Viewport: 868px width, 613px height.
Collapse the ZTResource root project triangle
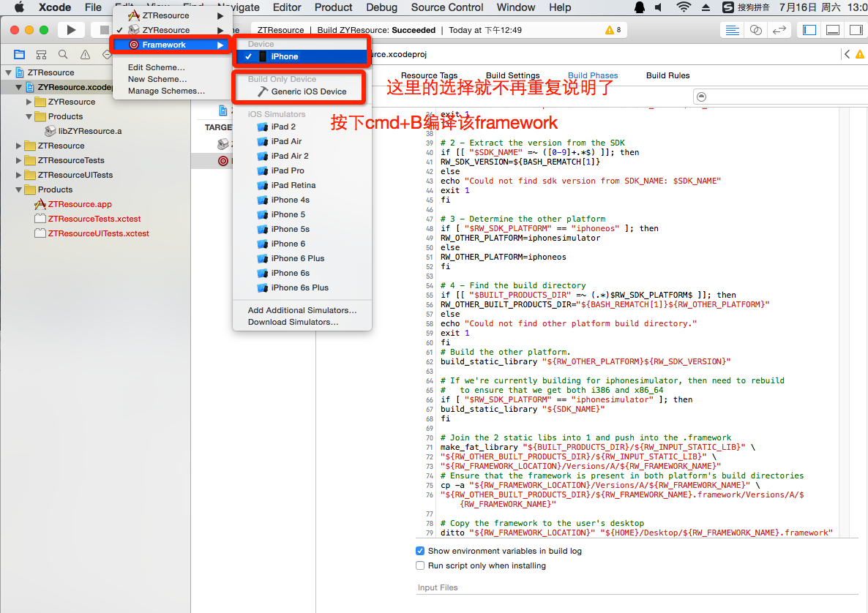(8, 72)
